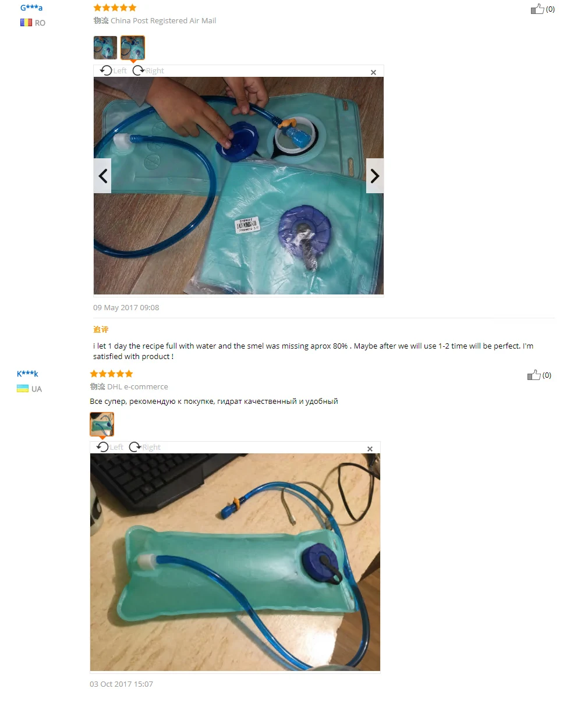
Task: Close the first review image viewer
Action: [x=373, y=73]
